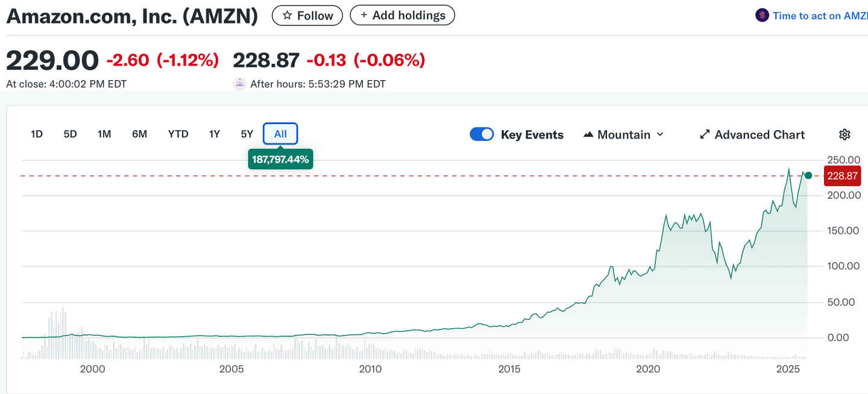
Task: Click the after-hours moon icon
Action: click(x=240, y=84)
